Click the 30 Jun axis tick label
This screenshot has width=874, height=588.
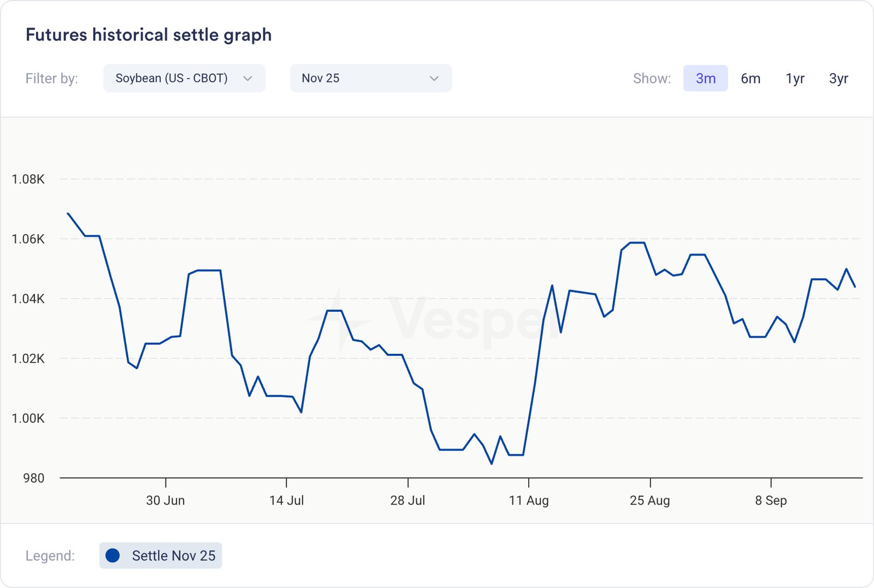166,500
